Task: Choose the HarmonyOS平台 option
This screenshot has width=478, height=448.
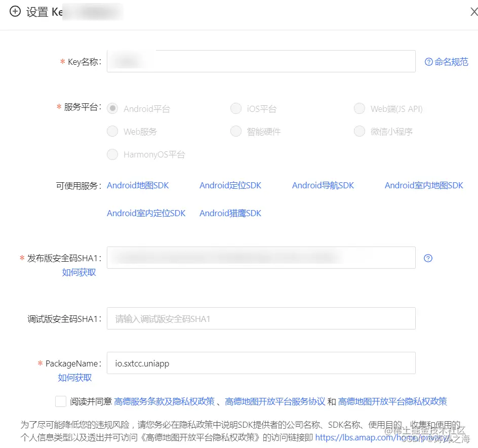Action: pyautogui.click(x=112, y=154)
